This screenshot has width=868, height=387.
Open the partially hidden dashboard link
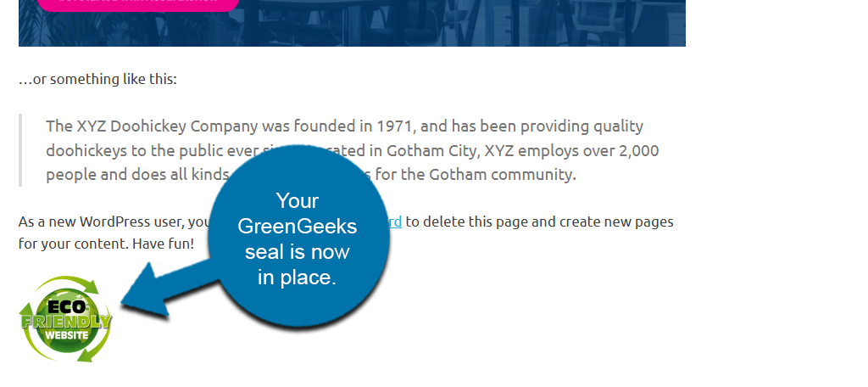tap(396, 222)
